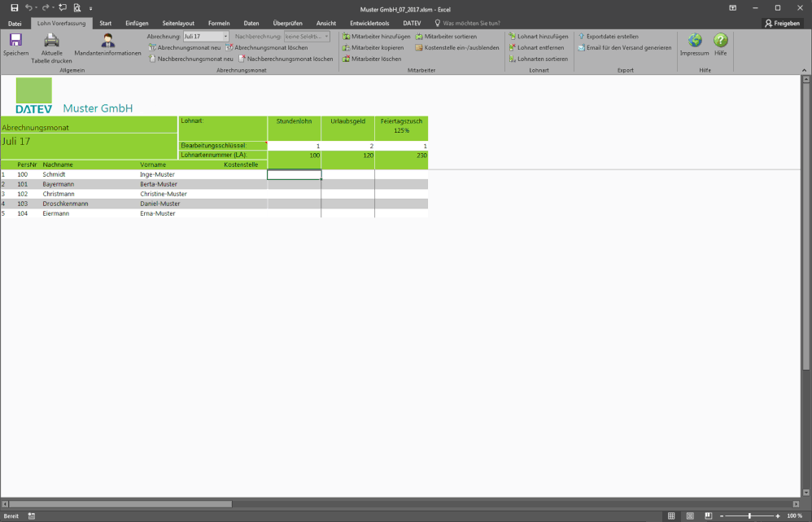Click Exportdatei erstellen
Screen dimensions: 812x522
click(608, 37)
